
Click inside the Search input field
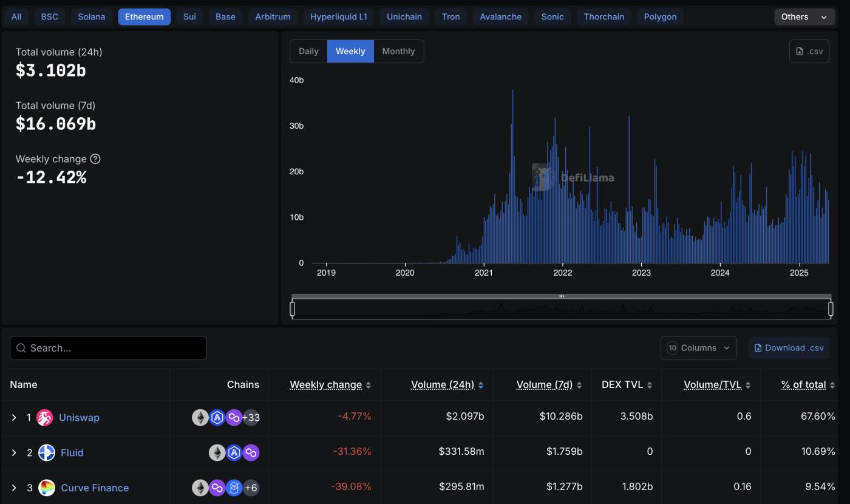[x=108, y=348]
